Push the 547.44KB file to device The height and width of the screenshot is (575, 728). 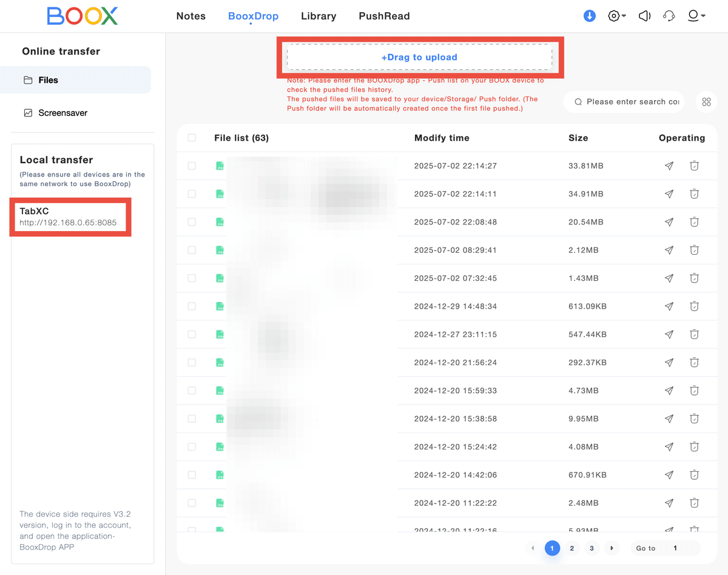669,334
